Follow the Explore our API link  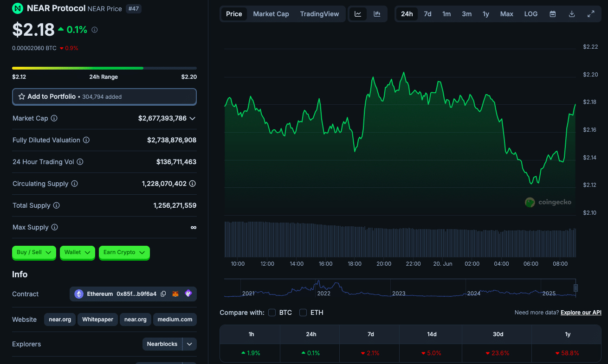tap(581, 313)
